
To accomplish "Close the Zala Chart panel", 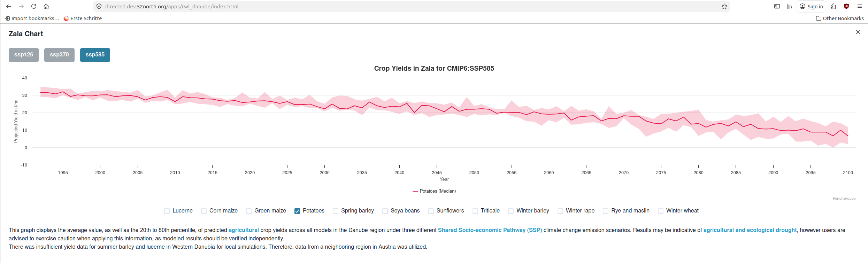I will point(858,32).
